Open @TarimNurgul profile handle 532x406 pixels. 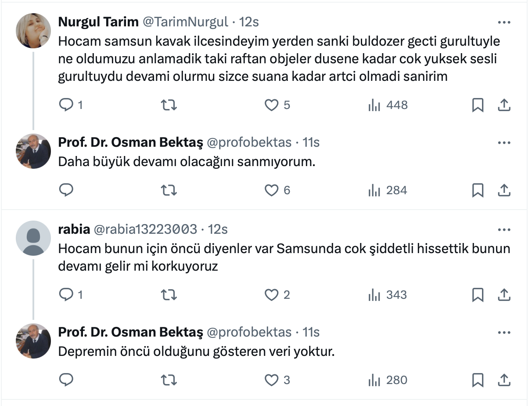pos(185,22)
